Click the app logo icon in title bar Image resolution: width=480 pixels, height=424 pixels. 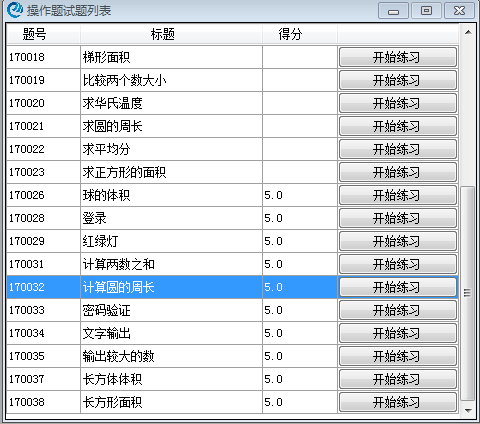point(15,10)
